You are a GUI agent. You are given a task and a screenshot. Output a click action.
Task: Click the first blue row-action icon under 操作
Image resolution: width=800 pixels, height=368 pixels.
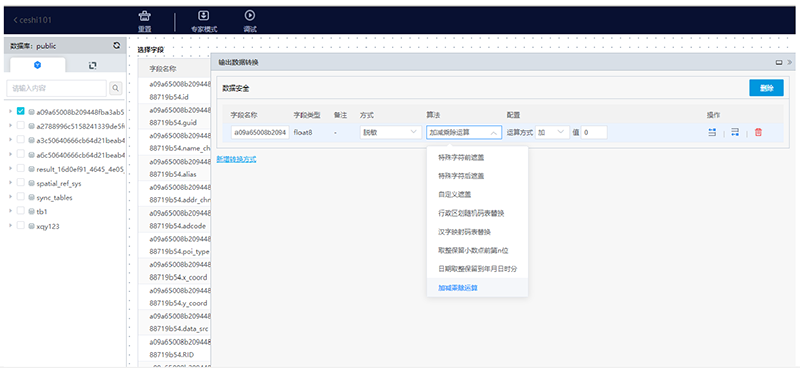click(x=712, y=132)
